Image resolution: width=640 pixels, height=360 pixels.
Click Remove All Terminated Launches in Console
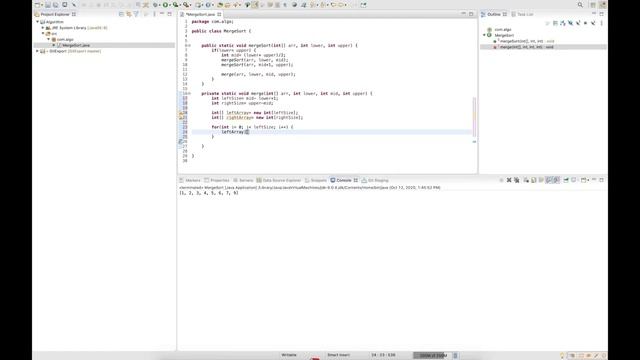(517, 180)
